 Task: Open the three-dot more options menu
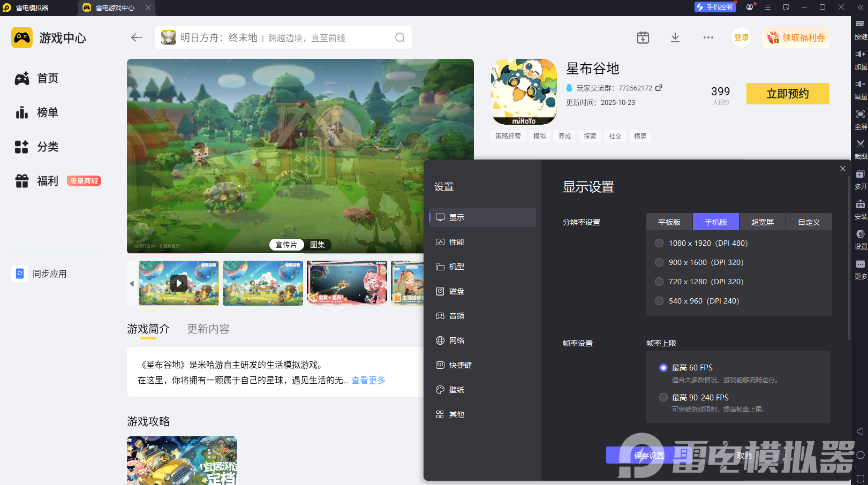tap(708, 37)
